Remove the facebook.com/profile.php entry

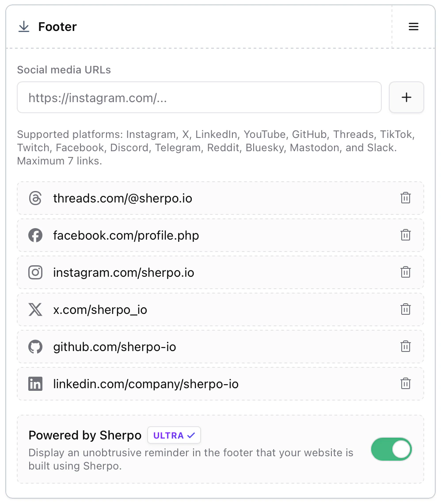[406, 235]
